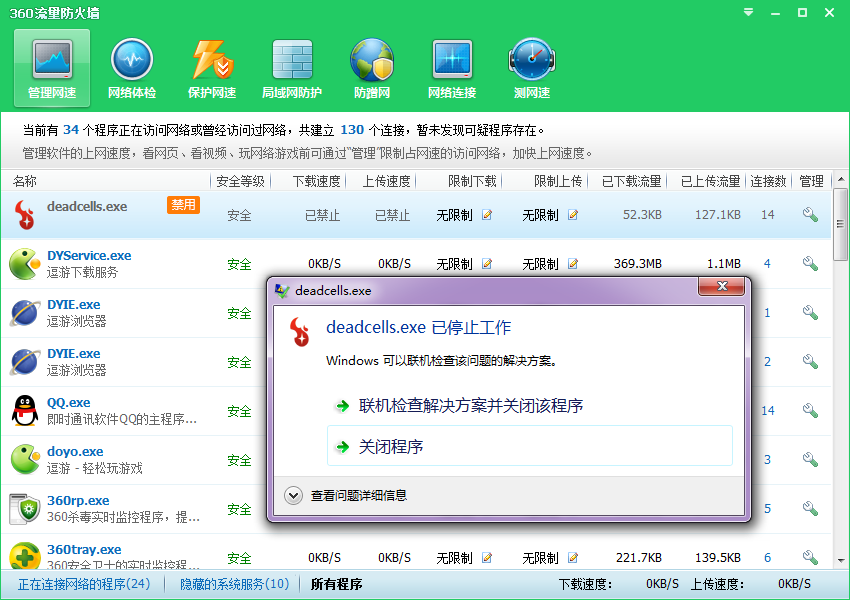Click the 360tray.exe program name link
The height and width of the screenshot is (600, 850).
tap(84, 549)
